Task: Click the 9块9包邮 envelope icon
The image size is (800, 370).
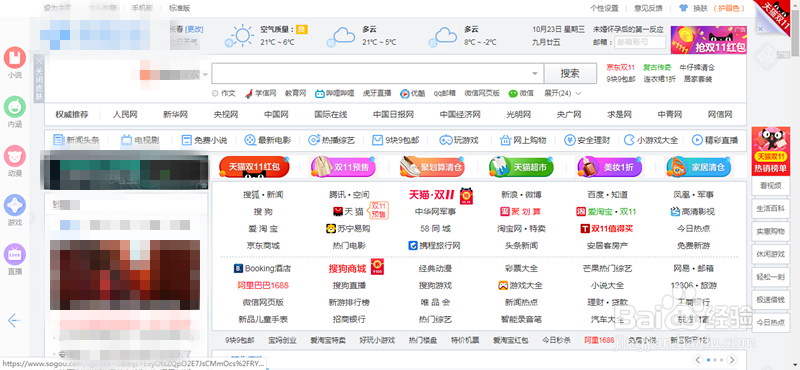Action: (x=378, y=140)
